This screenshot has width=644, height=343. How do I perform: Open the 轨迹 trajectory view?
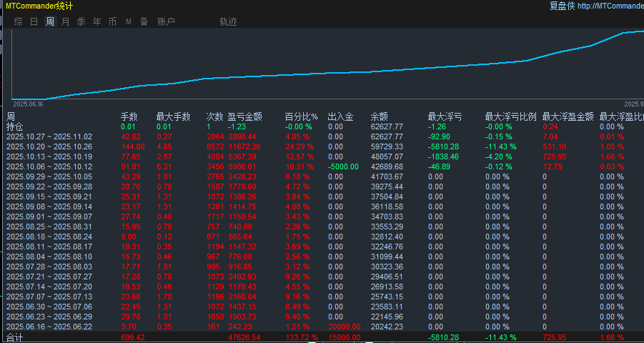coord(228,21)
